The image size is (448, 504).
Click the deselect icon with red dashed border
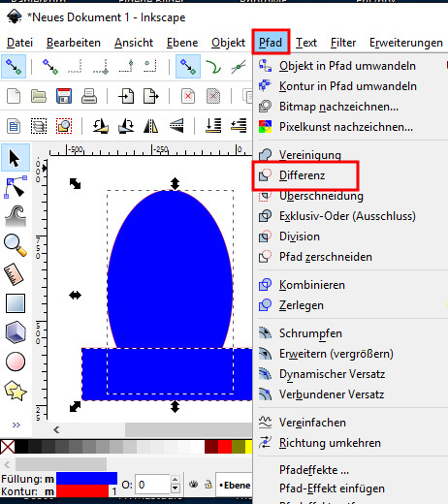coord(64,126)
